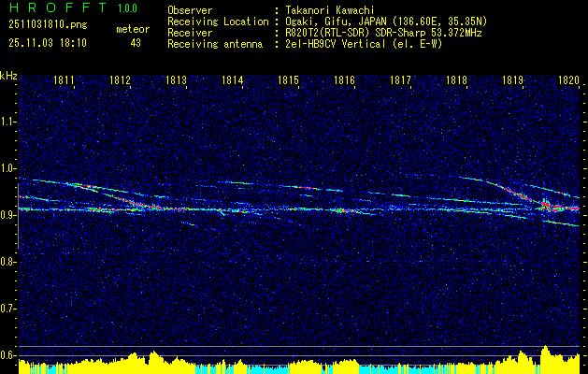
Task: Click the 1818 time marker
Action: click(x=457, y=79)
